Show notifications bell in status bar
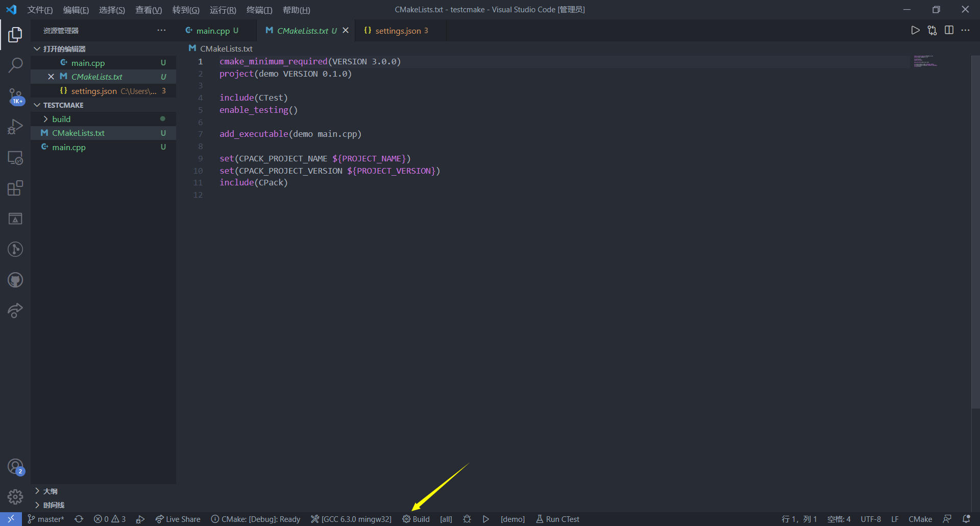 click(966, 519)
